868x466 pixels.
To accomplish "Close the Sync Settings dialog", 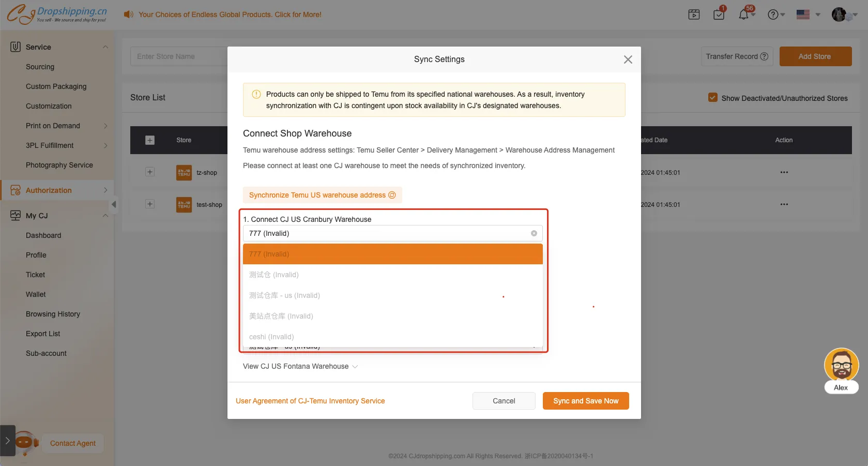I will coord(628,59).
